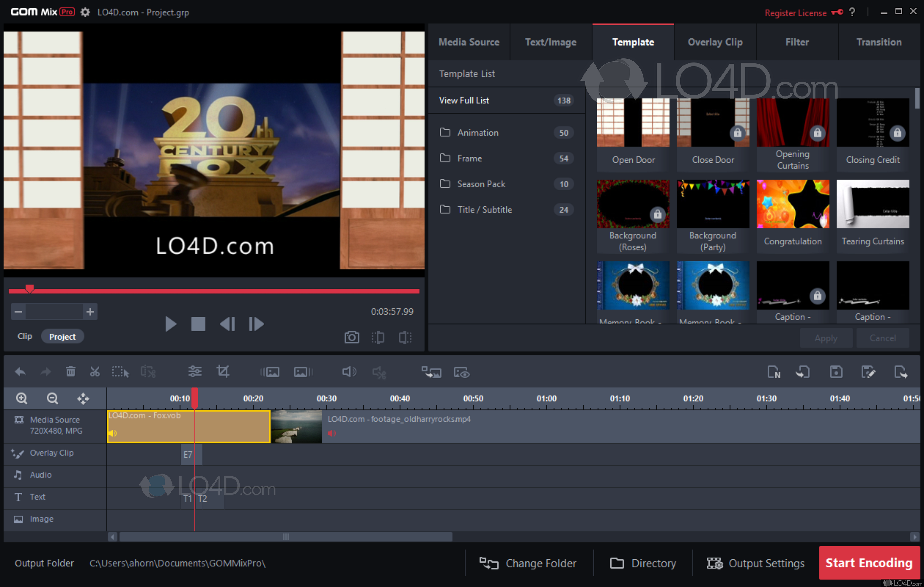
Task: Select Project preview mode toggle
Action: pyautogui.click(x=62, y=336)
